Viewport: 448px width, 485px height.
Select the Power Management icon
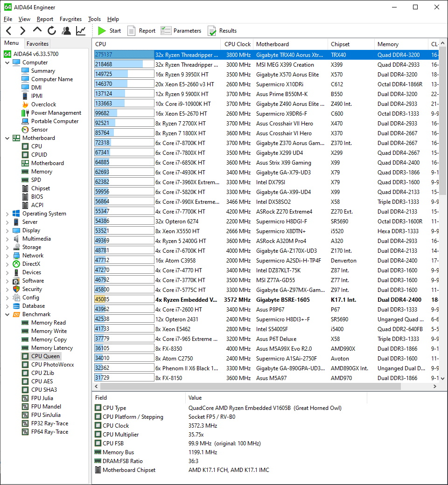(x=25, y=112)
